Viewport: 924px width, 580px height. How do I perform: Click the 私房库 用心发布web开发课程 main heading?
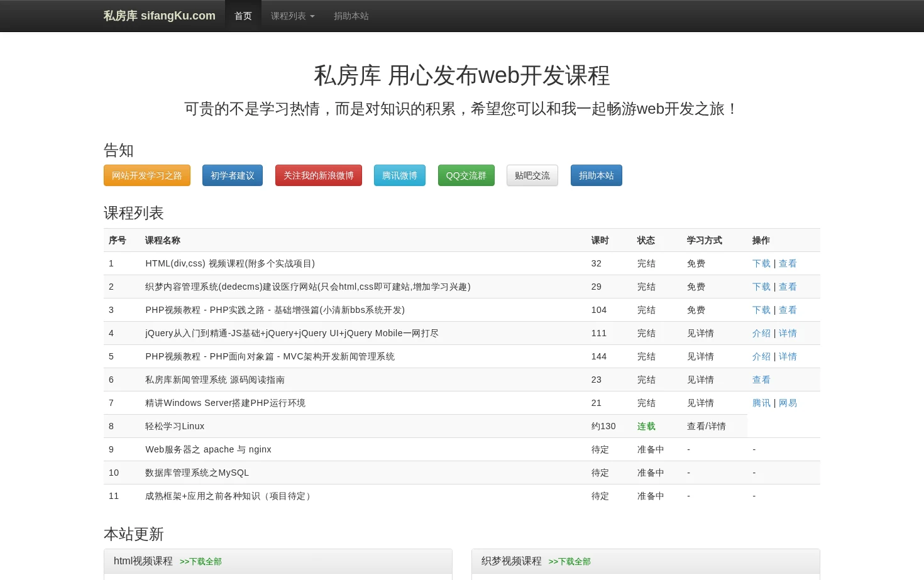point(462,75)
